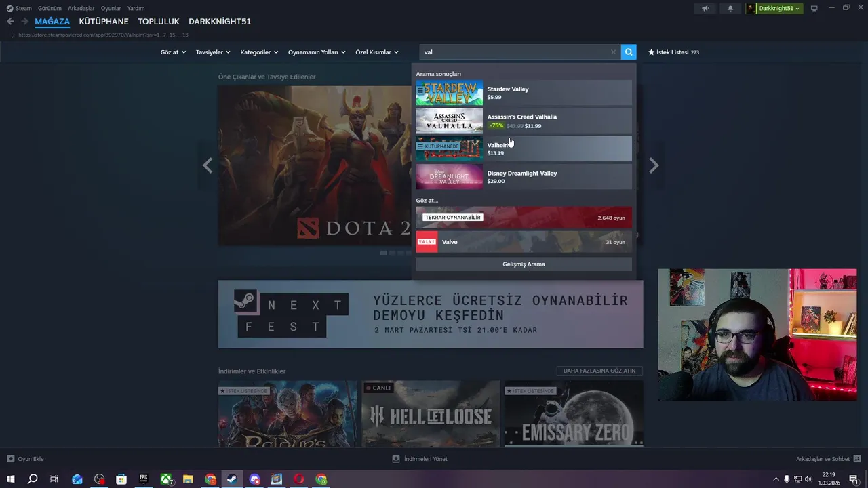868x488 pixels.
Task: Select Stardew Valley search result
Action: [x=524, y=93]
